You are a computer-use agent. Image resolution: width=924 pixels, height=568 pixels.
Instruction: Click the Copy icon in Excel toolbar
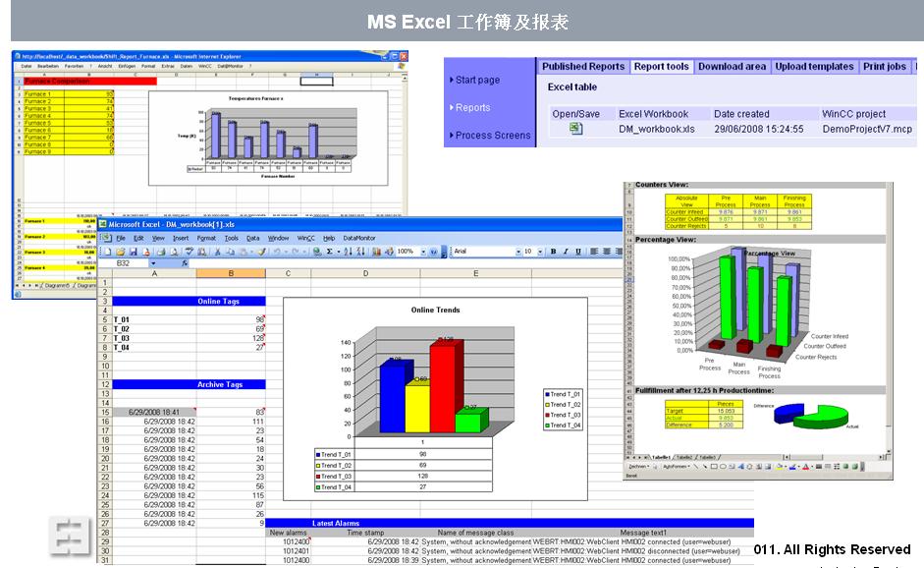(x=231, y=252)
